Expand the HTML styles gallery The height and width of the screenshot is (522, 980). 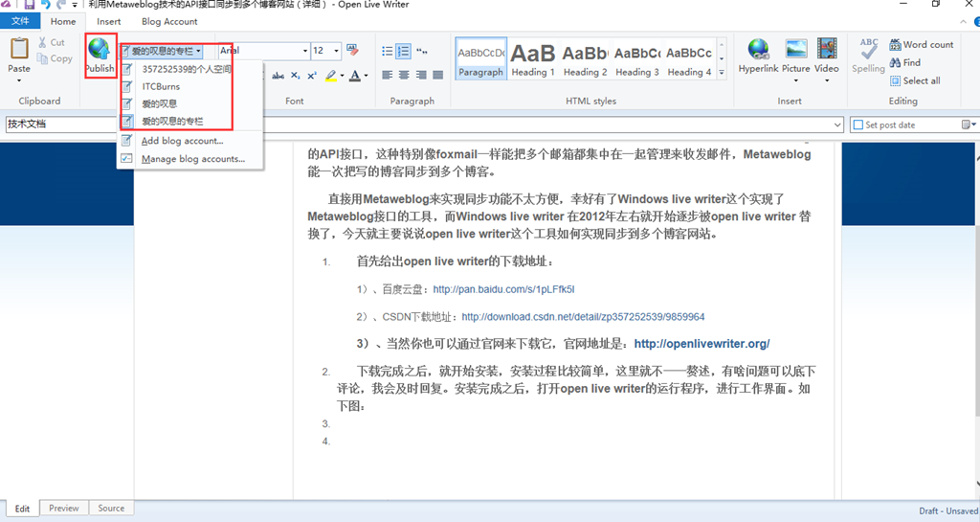pyautogui.click(x=723, y=73)
